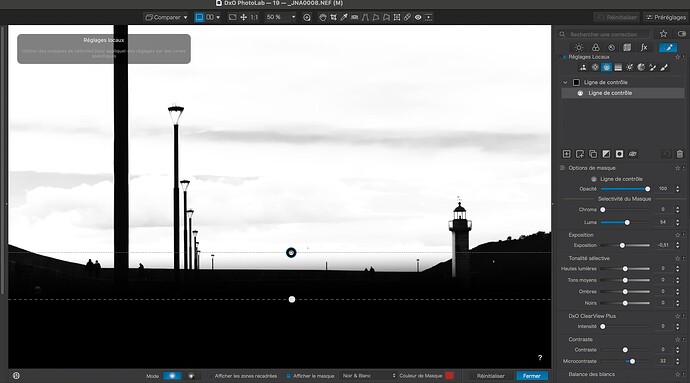Select the hand pan tool
Screen dimensions: 690x383
[x=323, y=17]
